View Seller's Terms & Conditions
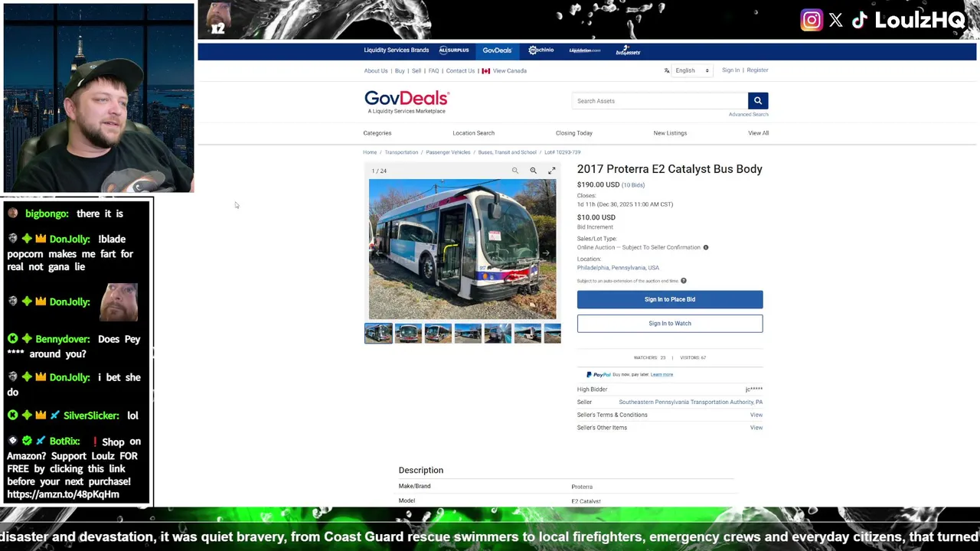980x551 pixels. pos(756,415)
